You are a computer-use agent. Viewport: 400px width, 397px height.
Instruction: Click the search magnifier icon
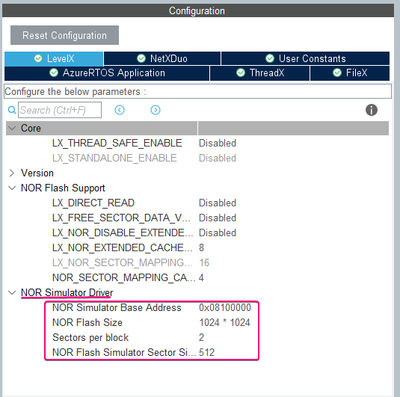click(12, 110)
